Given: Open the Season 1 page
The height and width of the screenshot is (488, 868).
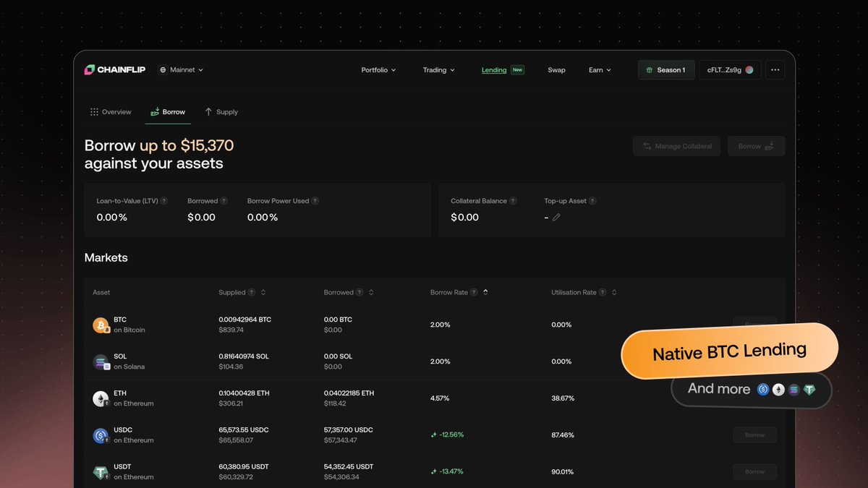Looking at the screenshot, I should [665, 69].
